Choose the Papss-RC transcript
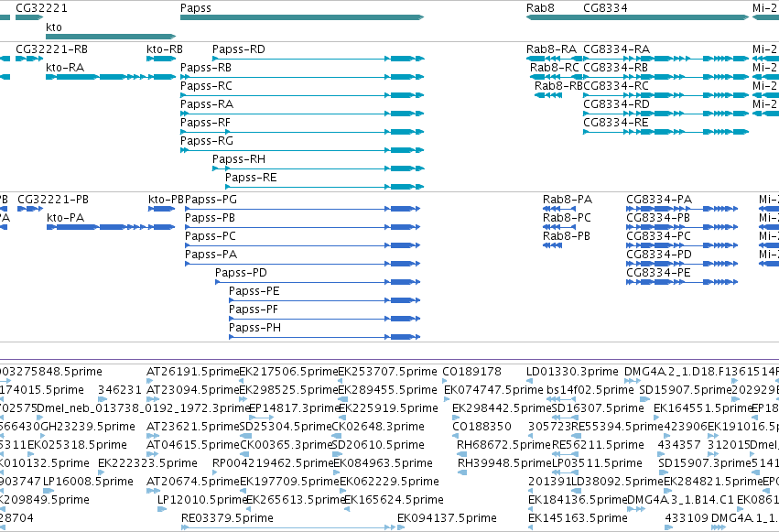 [206, 86]
